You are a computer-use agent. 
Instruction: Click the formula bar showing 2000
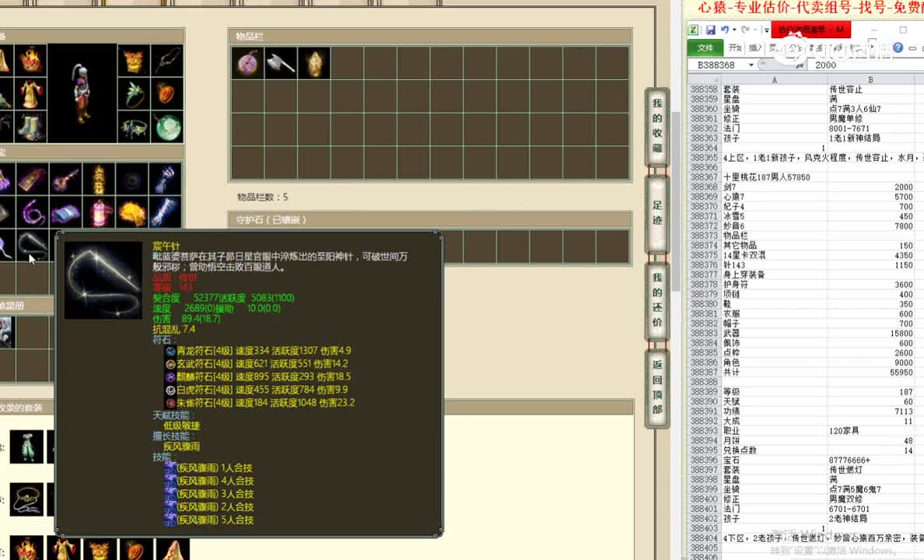click(x=866, y=65)
